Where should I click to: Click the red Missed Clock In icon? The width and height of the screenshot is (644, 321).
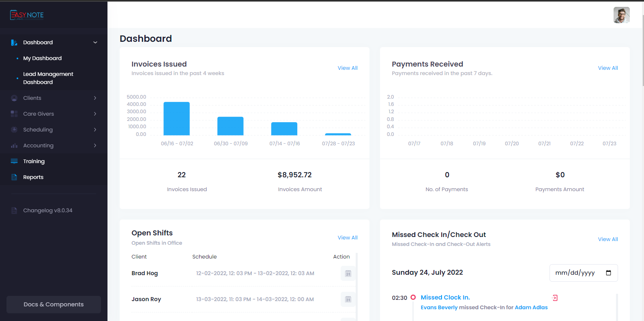click(555, 298)
